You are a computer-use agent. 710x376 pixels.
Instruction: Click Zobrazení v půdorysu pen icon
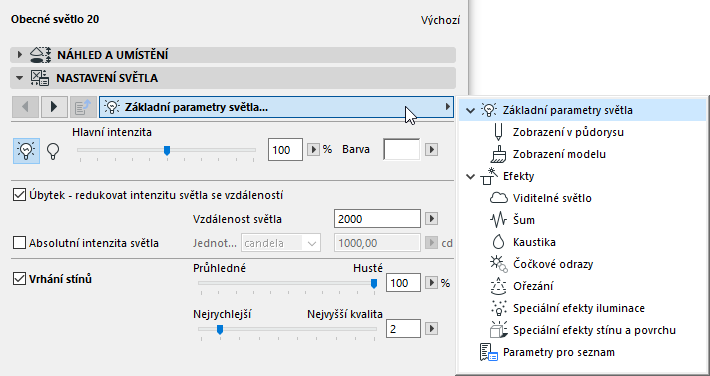click(x=498, y=132)
